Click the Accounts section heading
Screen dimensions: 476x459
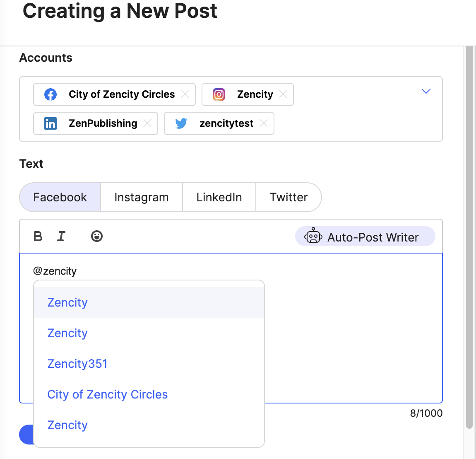(x=46, y=58)
